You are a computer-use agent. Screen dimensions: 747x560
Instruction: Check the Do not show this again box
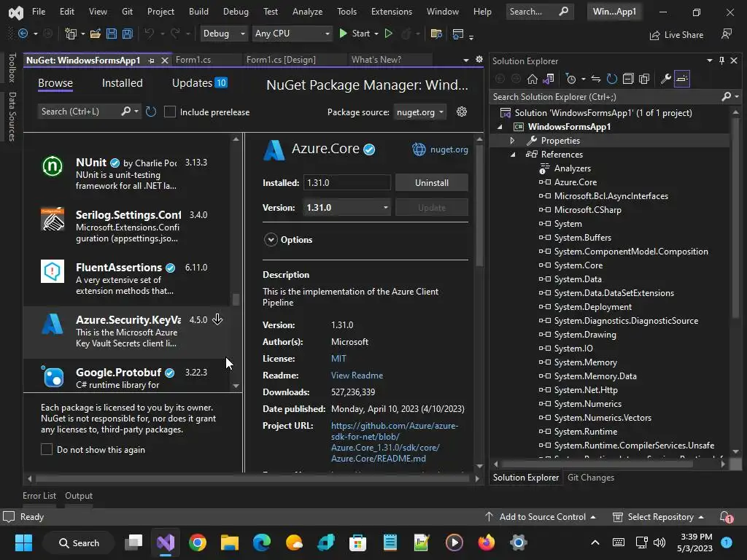pos(47,449)
